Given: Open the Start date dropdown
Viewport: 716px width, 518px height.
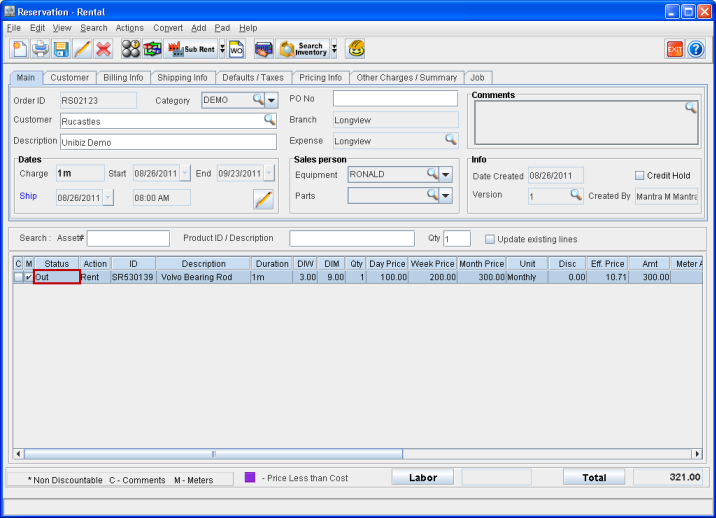Looking at the screenshot, I should 185,173.
